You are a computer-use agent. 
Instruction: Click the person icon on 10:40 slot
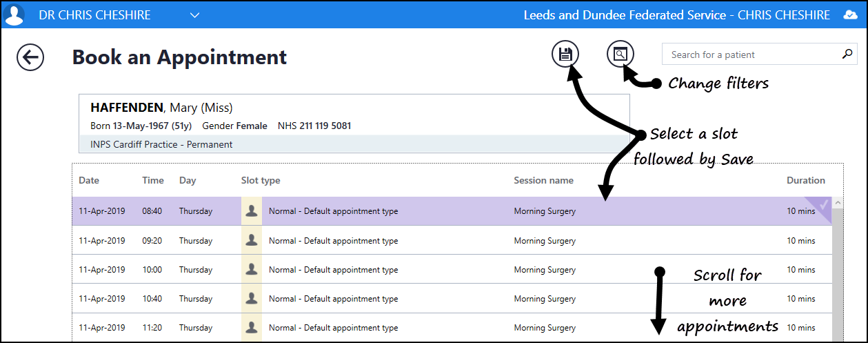[x=252, y=298]
